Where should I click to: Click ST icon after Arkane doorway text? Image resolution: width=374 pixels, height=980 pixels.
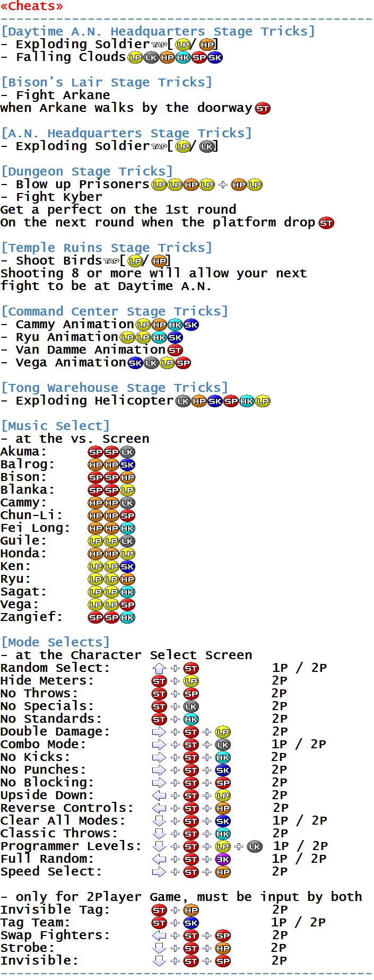(263, 109)
